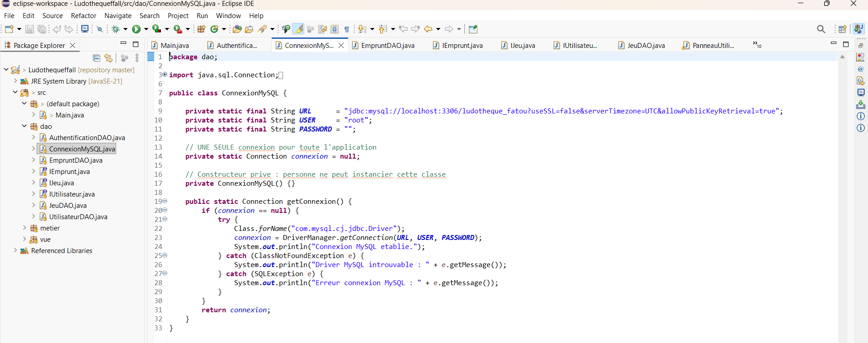Toggle Pin Editor

(473, 29)
